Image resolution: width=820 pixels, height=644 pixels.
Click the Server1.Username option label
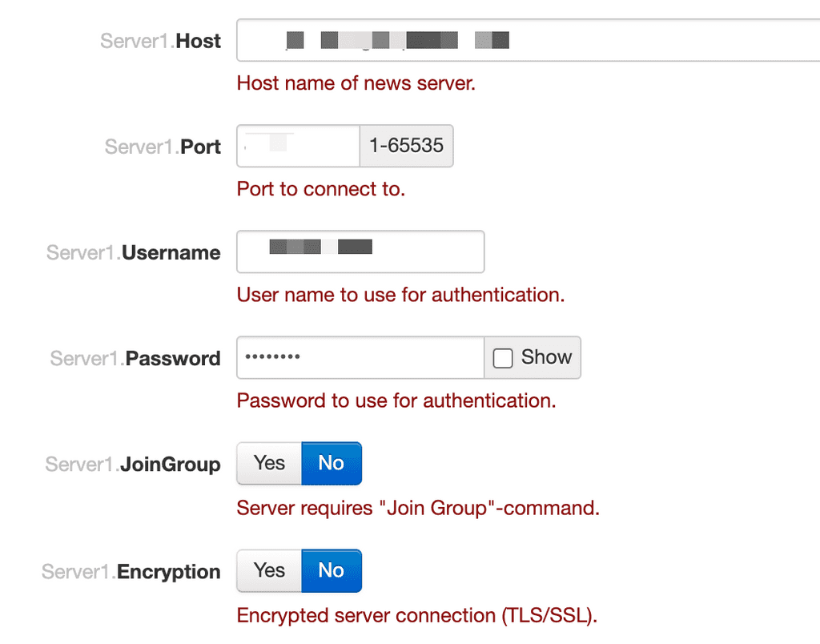(133, 252)
